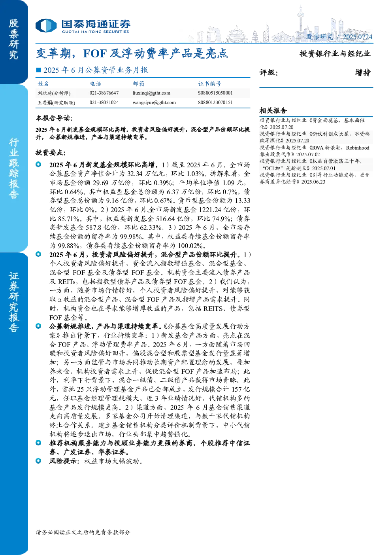Click analyst name 刘欣琦(分析师)
The image size is (392, 555).
coord(54,93)
